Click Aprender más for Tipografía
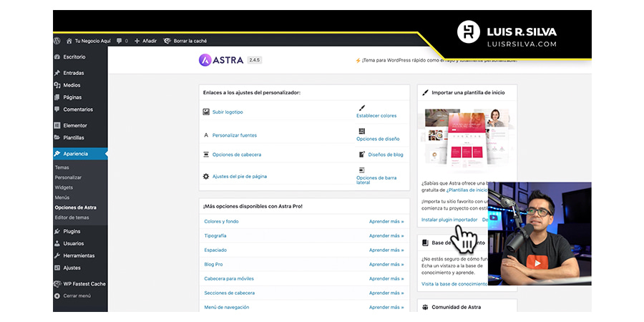The image size is (644, 322). (386, 235)
